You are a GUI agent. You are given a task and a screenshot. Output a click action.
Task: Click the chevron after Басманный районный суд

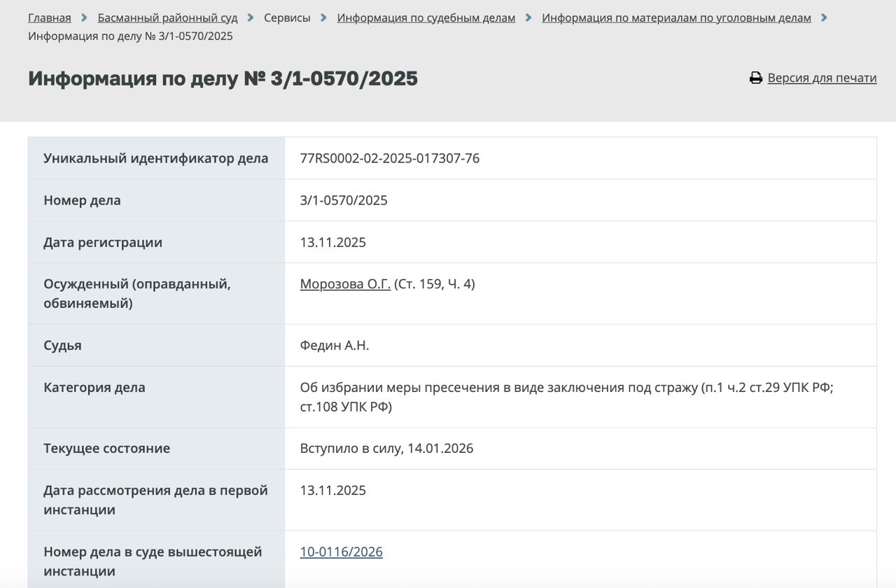click(x=251, y=17)
